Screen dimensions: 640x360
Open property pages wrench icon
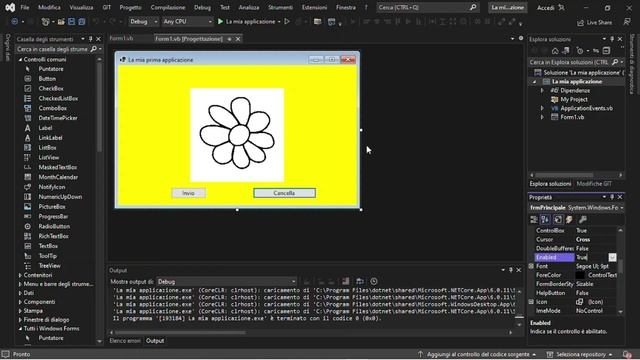click(x=583, y=220)
